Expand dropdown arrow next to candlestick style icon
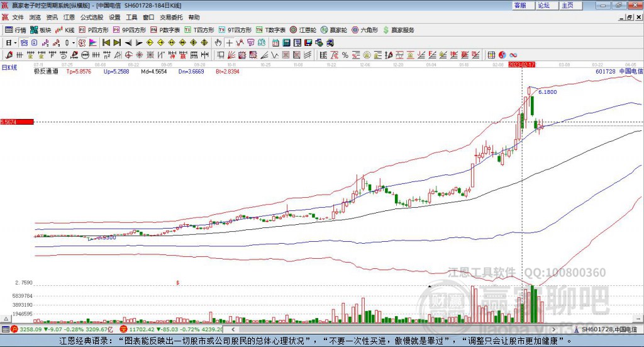The image size is (644, 347). pos(74,43)
